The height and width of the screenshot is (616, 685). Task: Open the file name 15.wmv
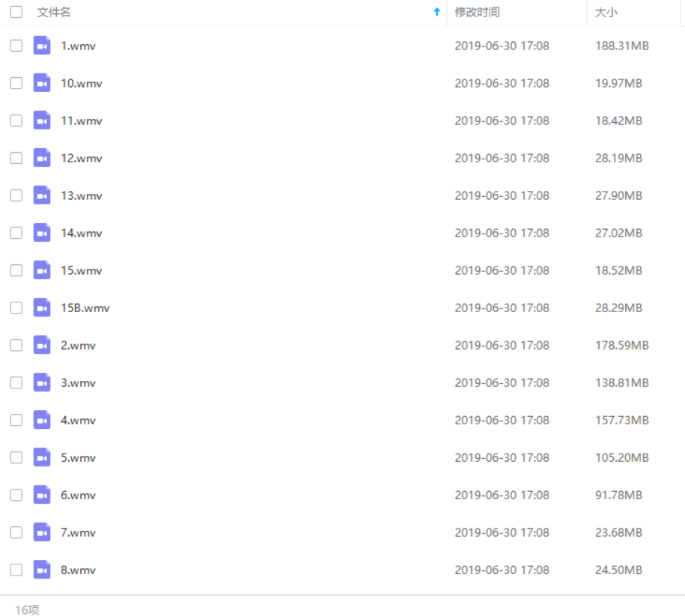pyautogui.click(x=82, y=271)
